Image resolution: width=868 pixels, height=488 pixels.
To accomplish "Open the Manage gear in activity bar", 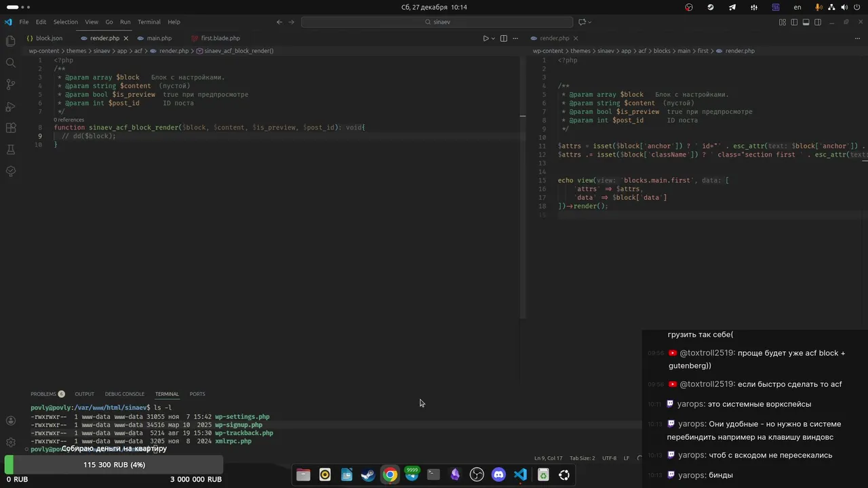I will [10, 443].
